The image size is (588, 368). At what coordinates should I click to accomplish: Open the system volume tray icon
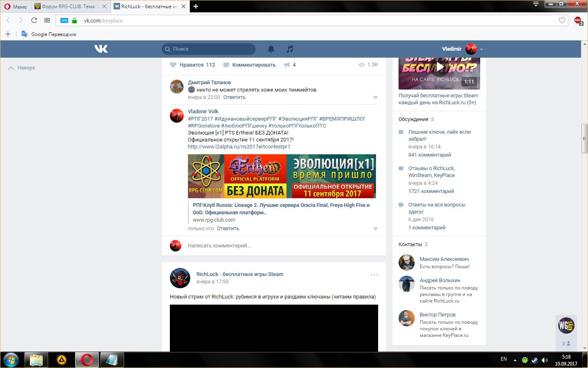click(x=544, y=360)
